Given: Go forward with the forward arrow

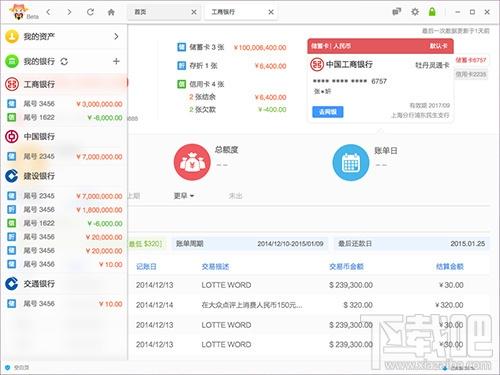Looking at the screenshot, I should (69, 12).
